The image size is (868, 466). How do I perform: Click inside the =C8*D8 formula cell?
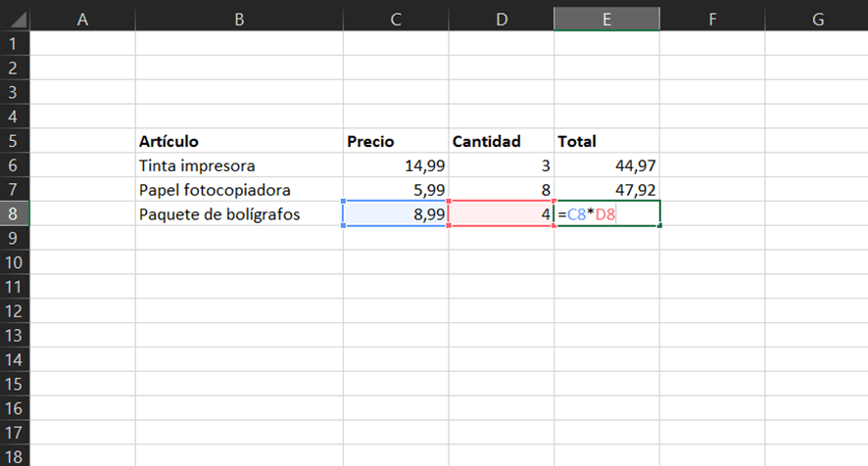tap(606, 213)
